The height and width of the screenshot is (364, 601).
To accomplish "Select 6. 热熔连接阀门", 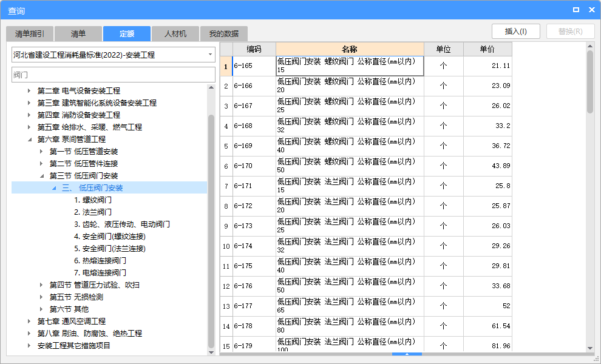I will pyautogui.click(x=100, y=260).
